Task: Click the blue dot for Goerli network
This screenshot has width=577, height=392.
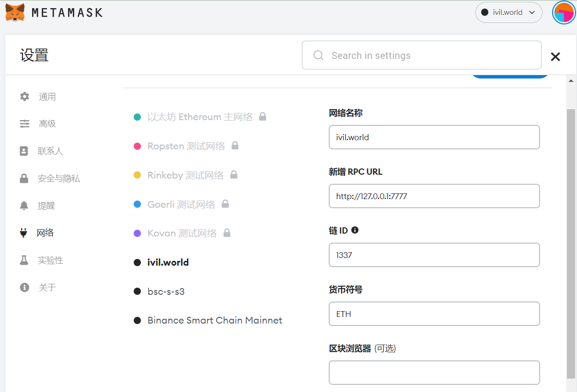Action: click(138, 204)
